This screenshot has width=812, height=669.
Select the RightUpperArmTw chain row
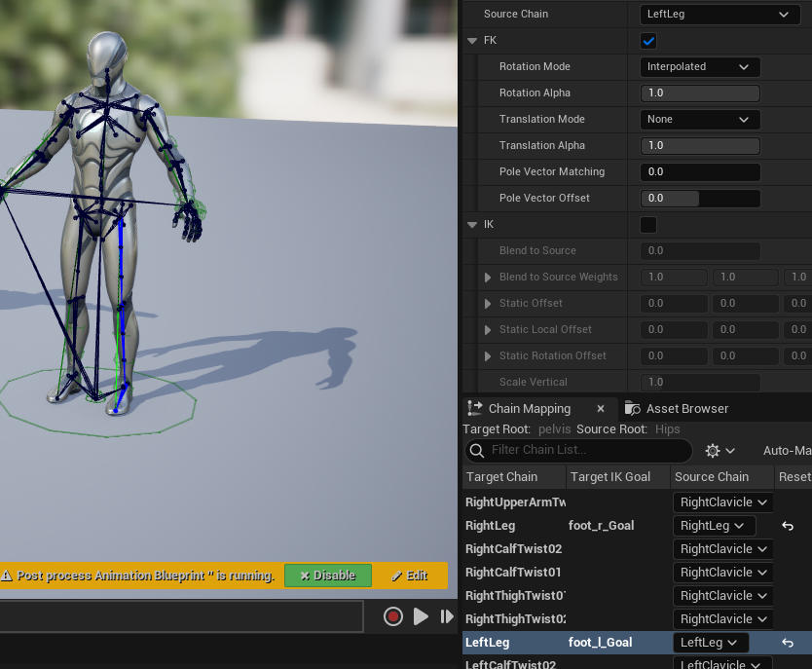515,502
